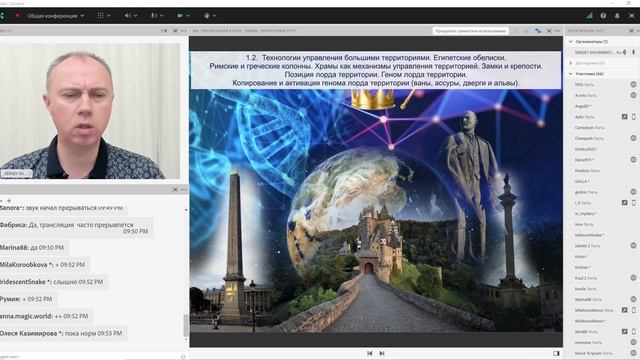The height and width of the screenshot is (360, 640).
Task: Expand the pods grid dropdown arrow
Action: point(109,16)
